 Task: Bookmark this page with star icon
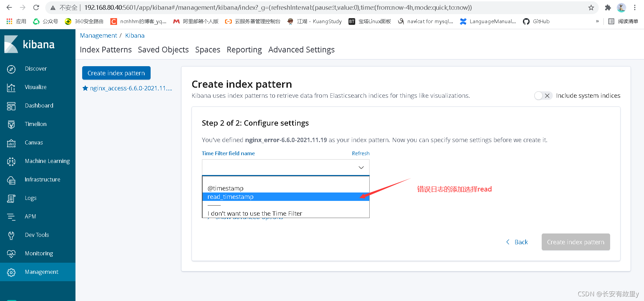point(591,7)
